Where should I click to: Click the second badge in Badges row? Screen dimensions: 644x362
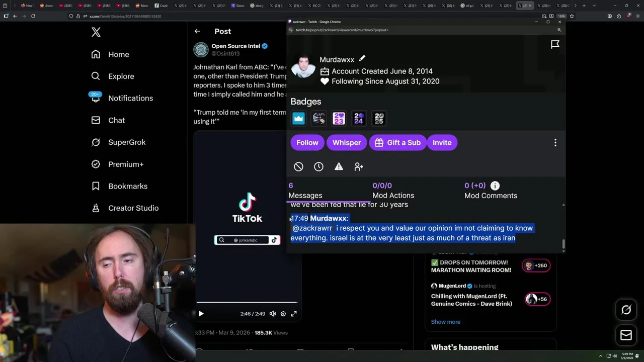point(318,118)
